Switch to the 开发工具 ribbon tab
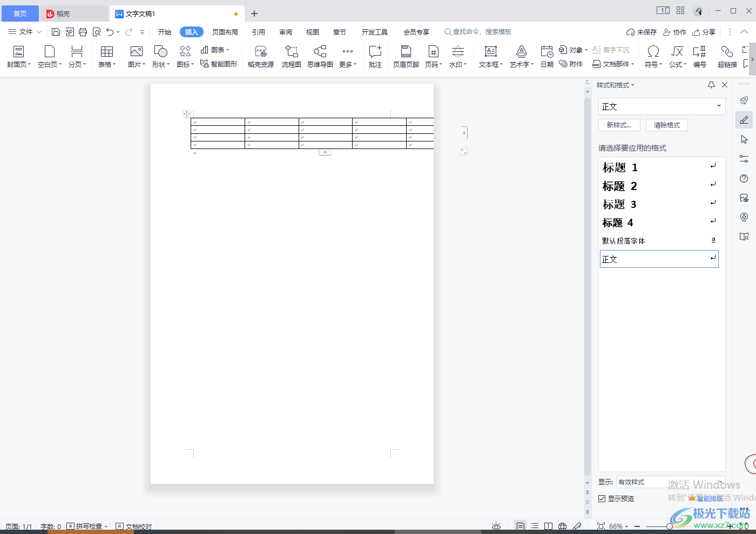Viewport: 756px width, 534px height. [x=375, y=32]
